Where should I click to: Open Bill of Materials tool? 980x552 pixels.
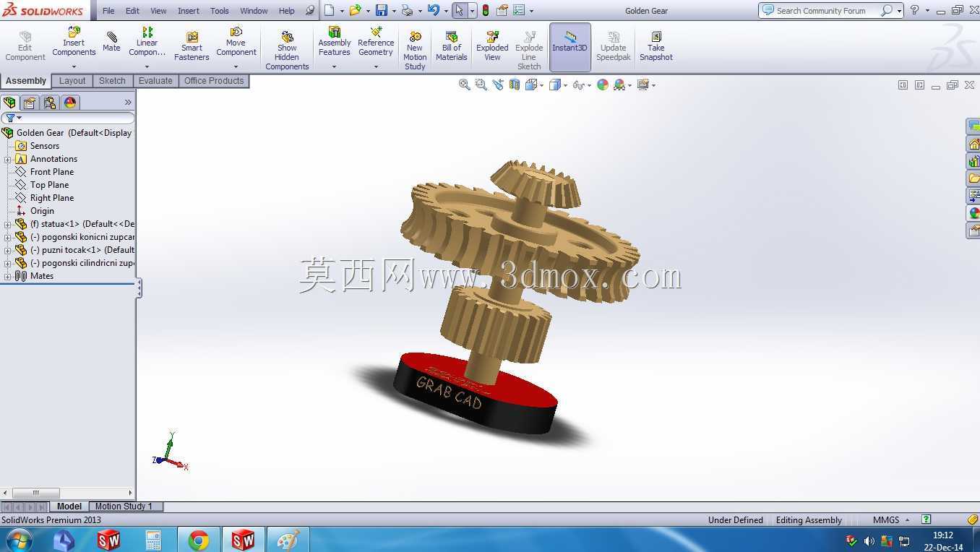[452, 46]
